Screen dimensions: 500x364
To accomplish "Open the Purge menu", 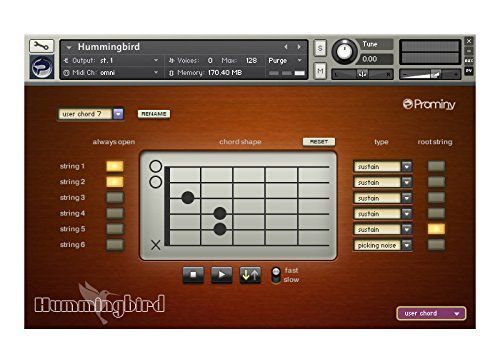I will click(285, 60).
